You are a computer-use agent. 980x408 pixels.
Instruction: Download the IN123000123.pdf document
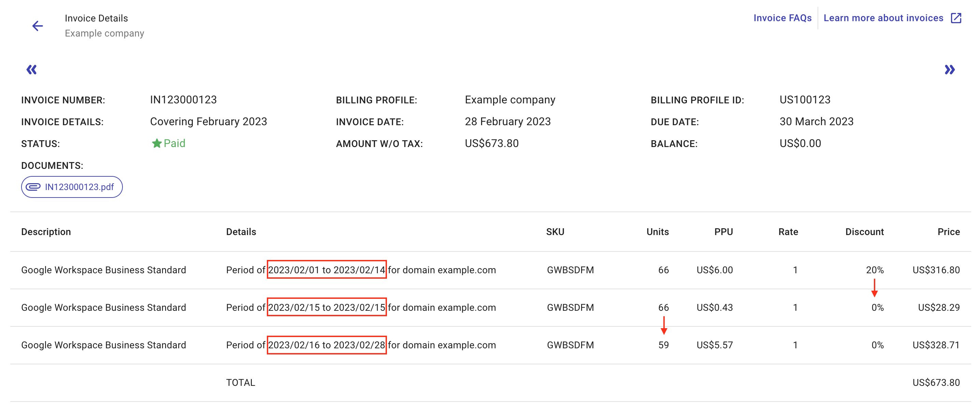tap(72, 187)
